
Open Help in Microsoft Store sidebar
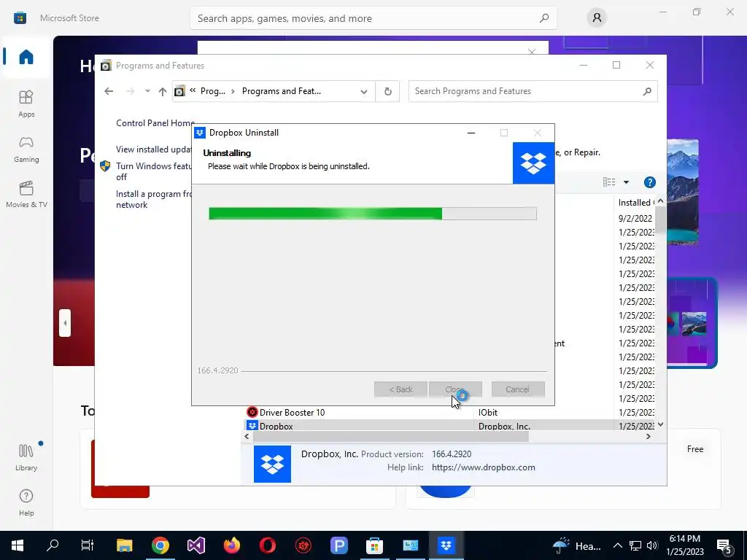pyautogui.click(x=26, y=502)
